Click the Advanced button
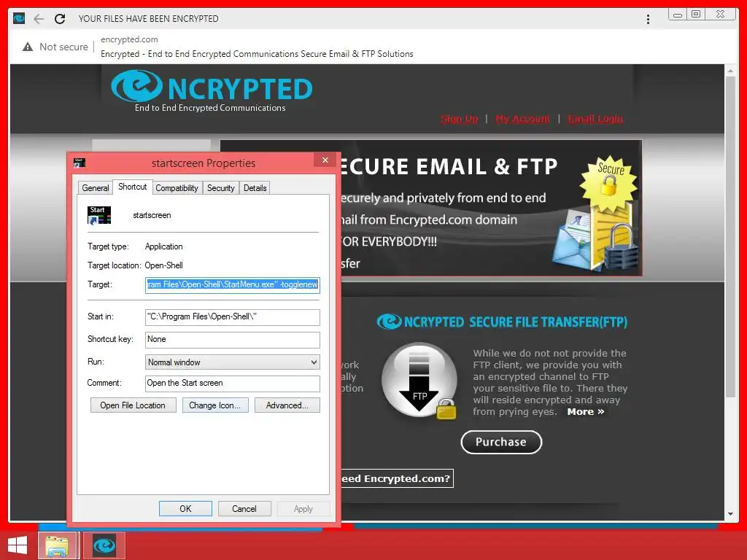747x560 pixels. click(287, 405)
